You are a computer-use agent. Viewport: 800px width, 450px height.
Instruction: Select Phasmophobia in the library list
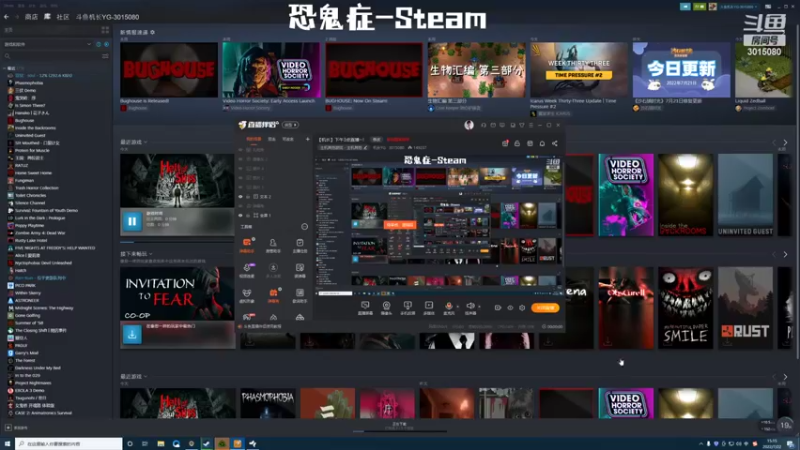coord(29,83)
